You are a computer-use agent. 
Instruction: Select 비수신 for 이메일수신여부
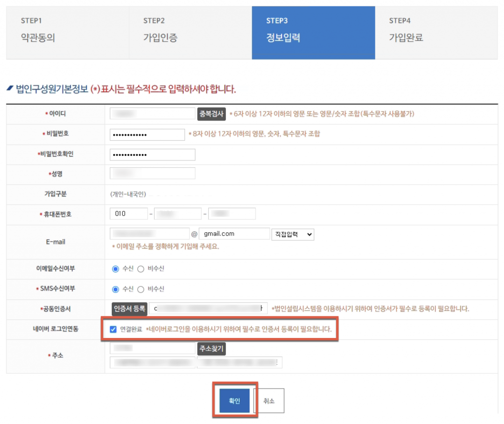141,269
